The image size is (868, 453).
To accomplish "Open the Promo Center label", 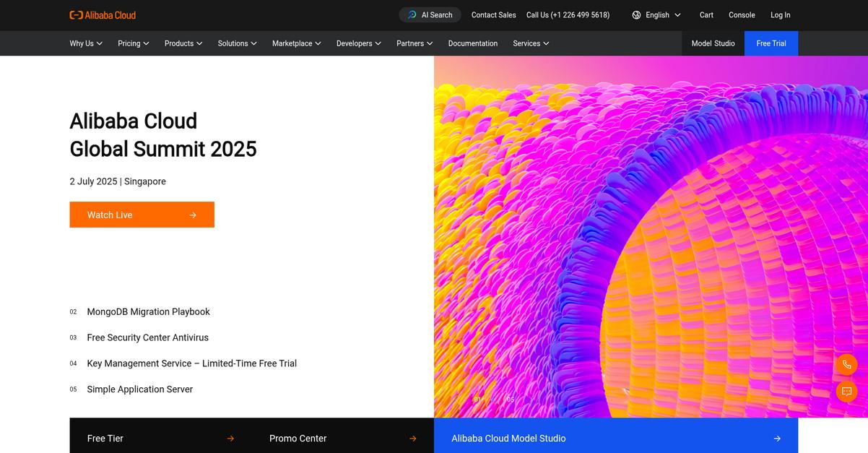I will pos(298,439).
